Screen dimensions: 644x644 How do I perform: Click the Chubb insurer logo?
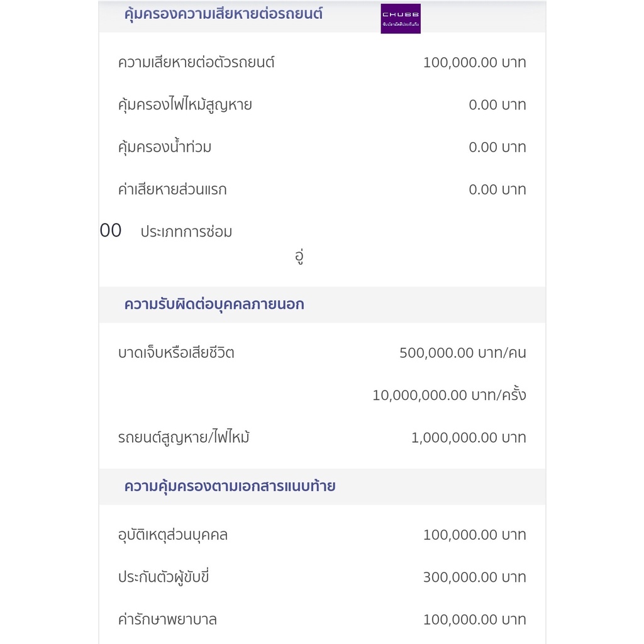pyautogui.click(x=401, y=18)
